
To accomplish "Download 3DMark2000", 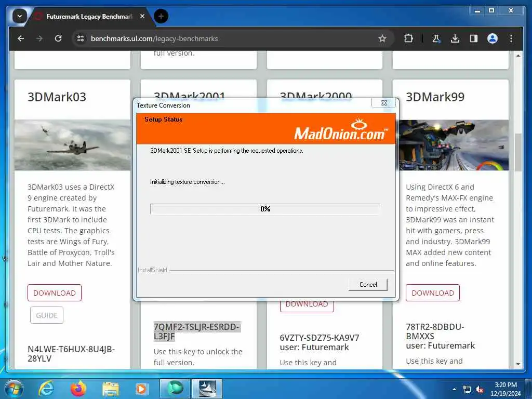I will pyautogui.click(x=307, y=305).
